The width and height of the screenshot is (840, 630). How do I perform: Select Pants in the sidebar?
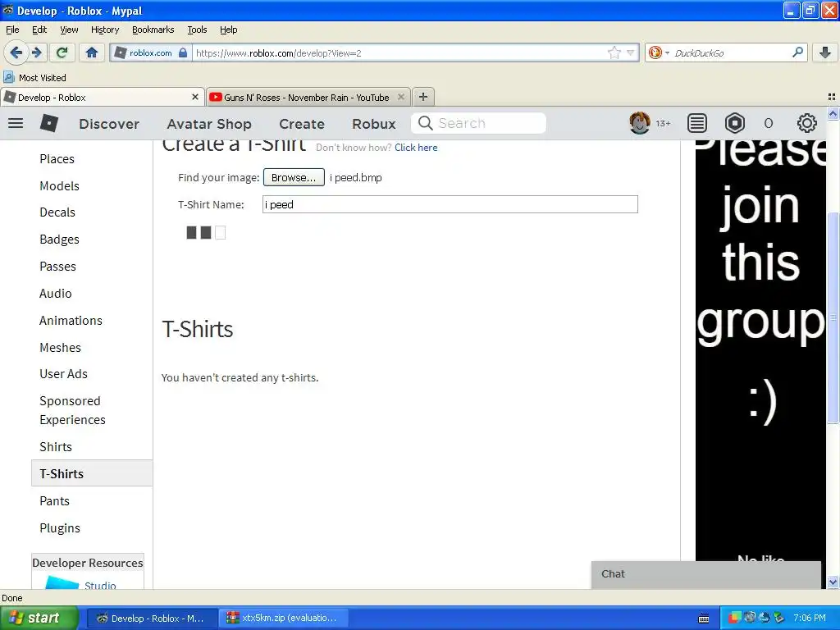(x=55, y=501)
